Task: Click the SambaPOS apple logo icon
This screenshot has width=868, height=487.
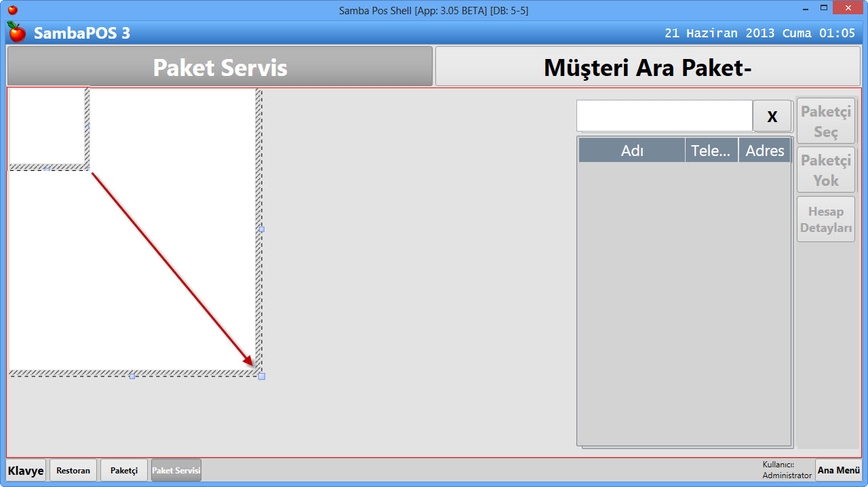Action: (16, 32)
